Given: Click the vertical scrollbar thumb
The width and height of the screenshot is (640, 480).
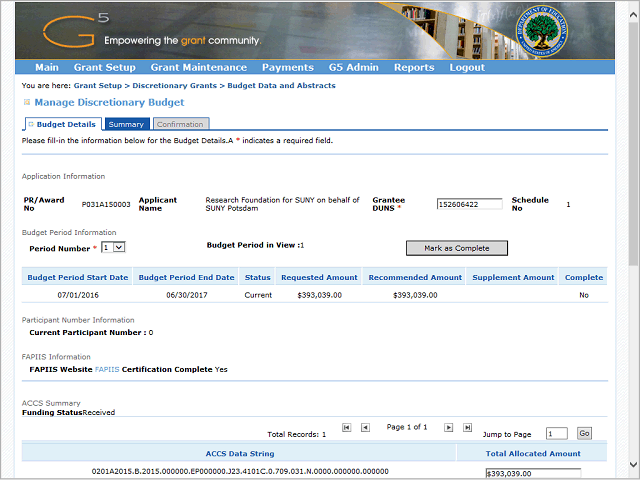Looking at the screenshot, I should coord(633,143).
